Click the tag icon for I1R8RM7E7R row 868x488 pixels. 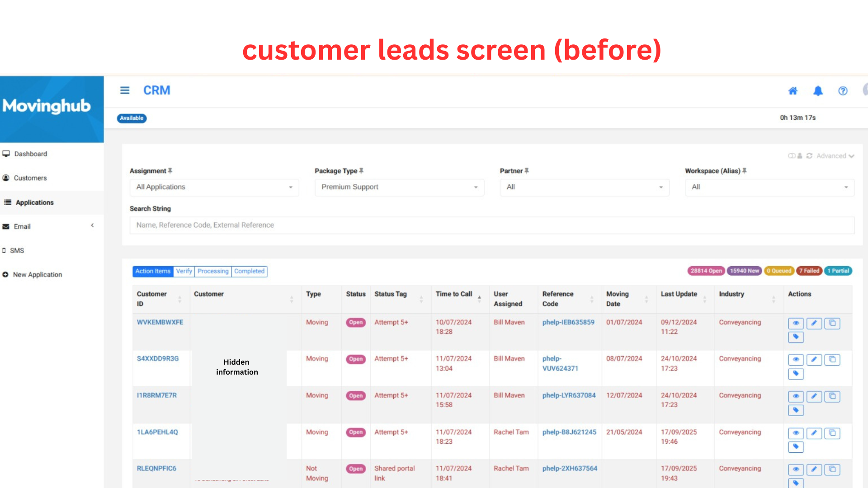click(x=796, y=410)
